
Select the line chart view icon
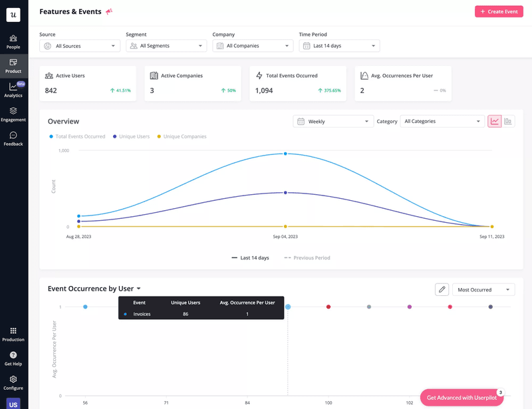(496, 121)
